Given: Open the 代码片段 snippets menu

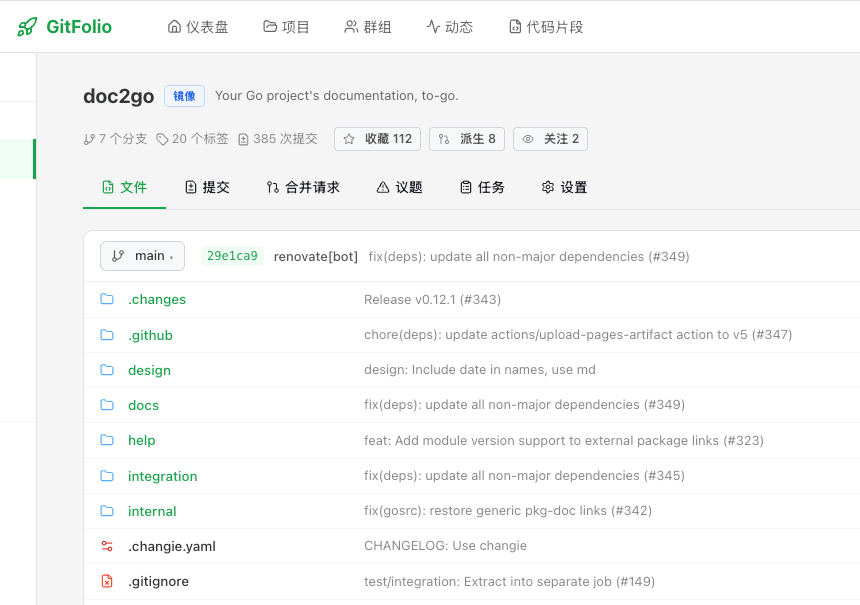Looking at the screenshot, I should [546, 26].
